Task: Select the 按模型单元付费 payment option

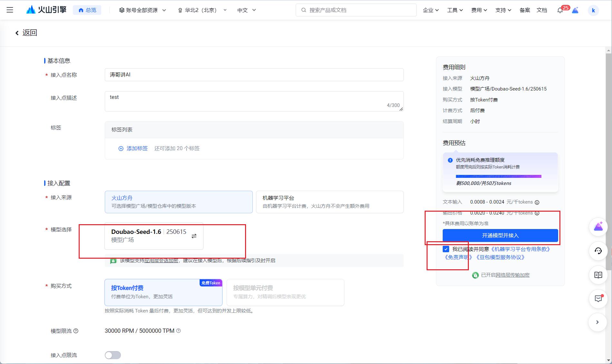Action: (x=285, y=292)
